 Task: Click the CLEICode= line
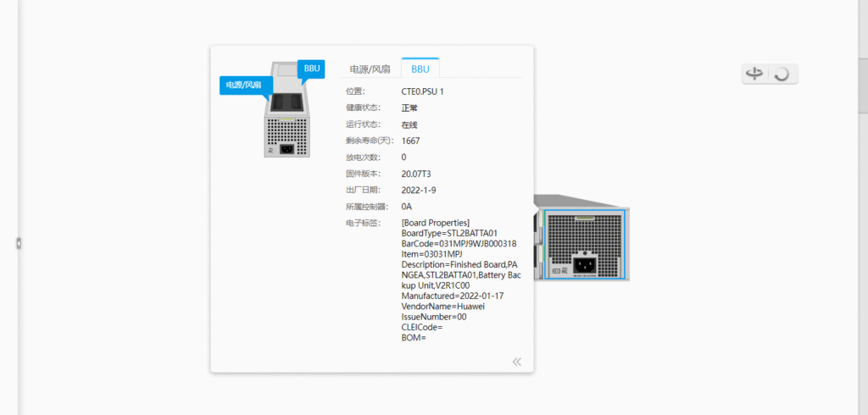[422, 328]
